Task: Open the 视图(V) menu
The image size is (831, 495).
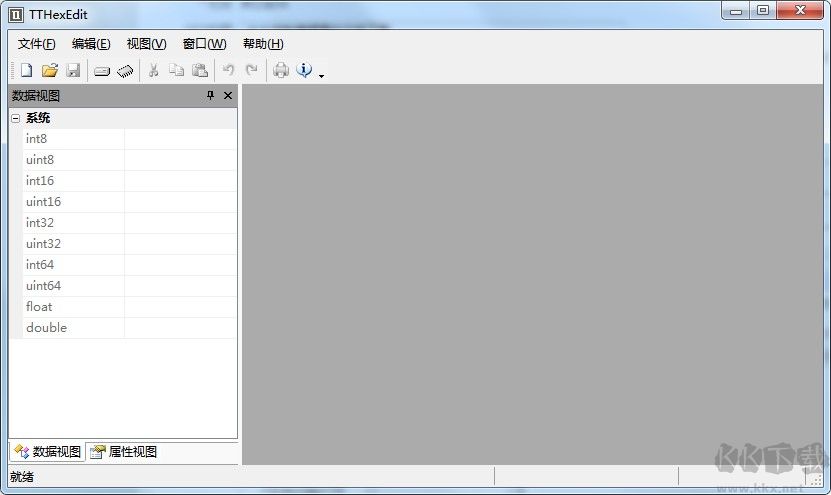Action: click(x=146, y=44)
